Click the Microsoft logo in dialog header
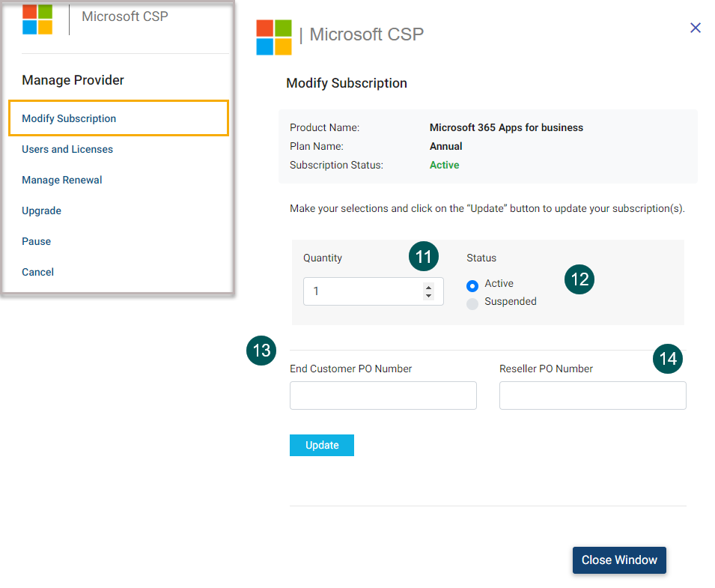Screen dimensions: 715x588 coord(273,37)
